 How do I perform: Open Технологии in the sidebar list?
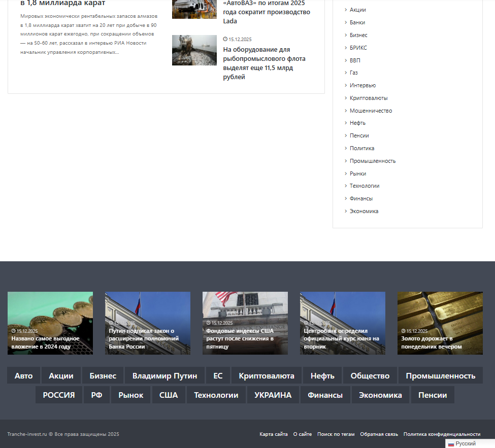[365, 186]
